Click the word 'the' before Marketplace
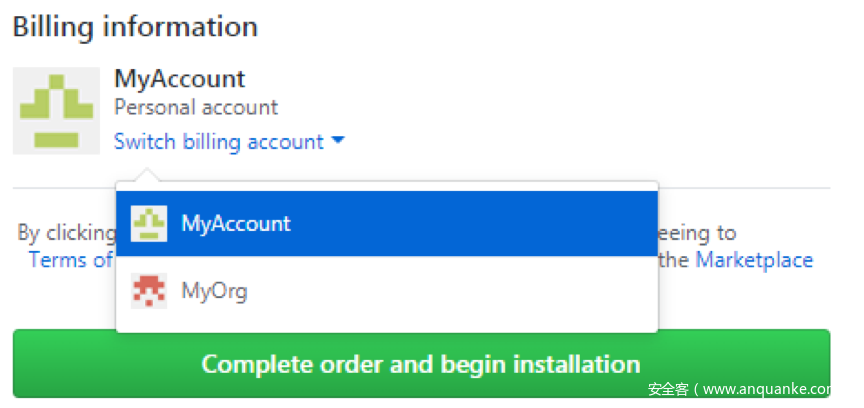This screenshot has height=408, width=864. click(x=674, y=260)
